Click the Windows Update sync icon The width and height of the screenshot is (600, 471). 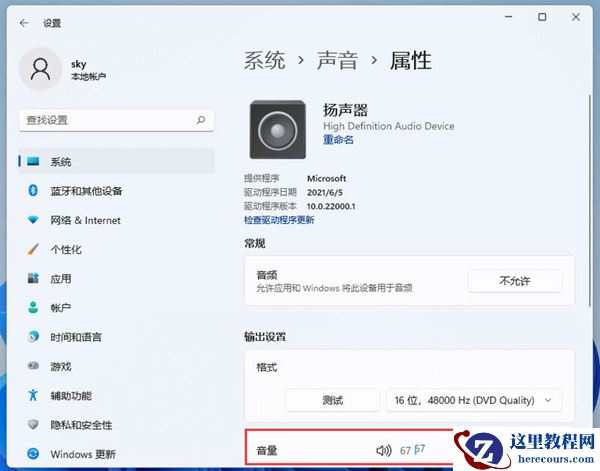click(33, 454)
